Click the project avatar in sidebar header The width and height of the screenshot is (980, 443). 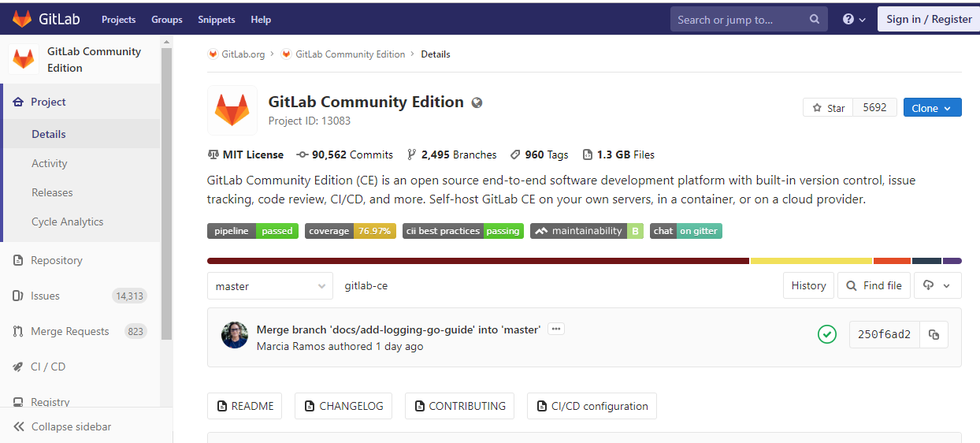click(x=24, y=59)
